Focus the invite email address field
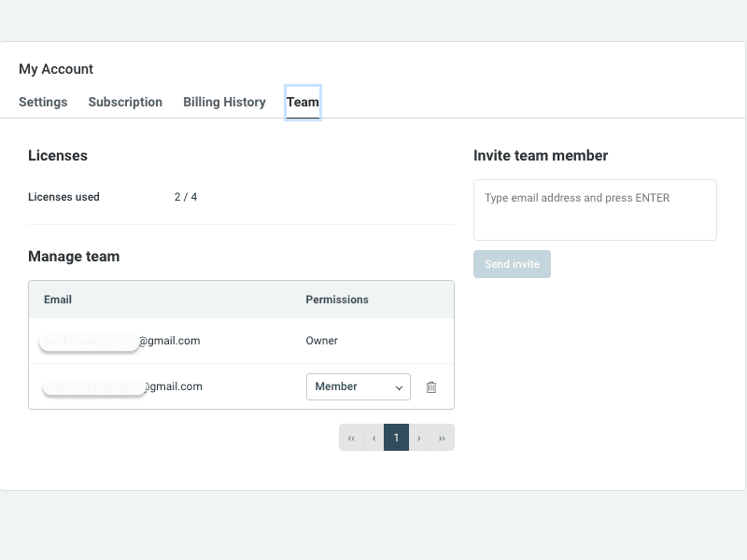The image size is (747, 560). [x=595, y=210]
